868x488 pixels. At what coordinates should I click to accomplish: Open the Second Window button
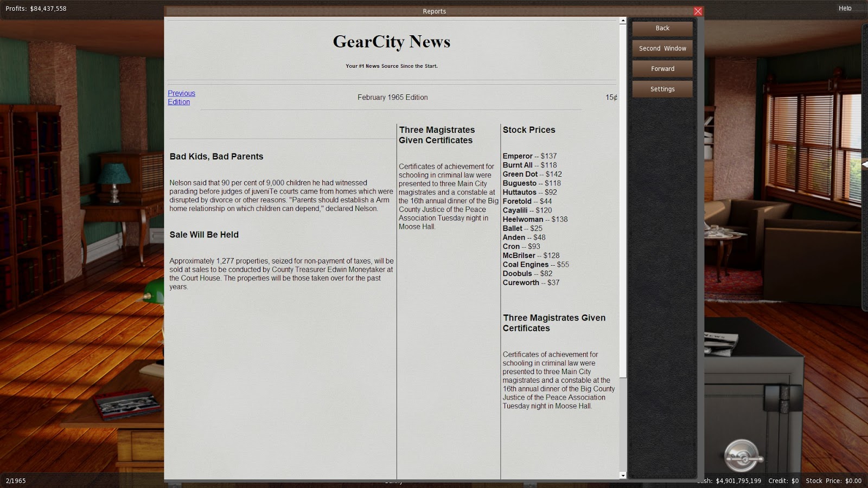click(x=662, y=48)
